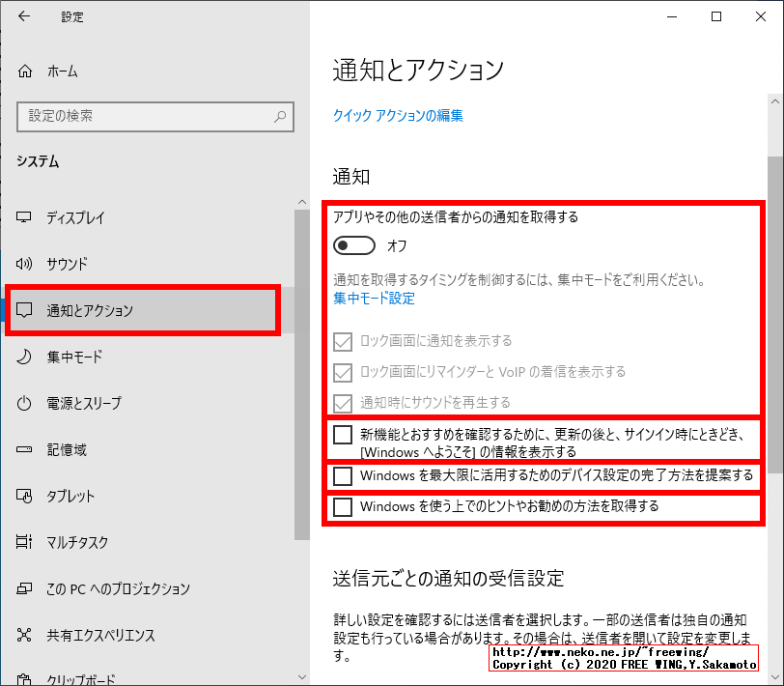Click the magnifier icon in search box
The image size is (784, 686).
point(280,117)
